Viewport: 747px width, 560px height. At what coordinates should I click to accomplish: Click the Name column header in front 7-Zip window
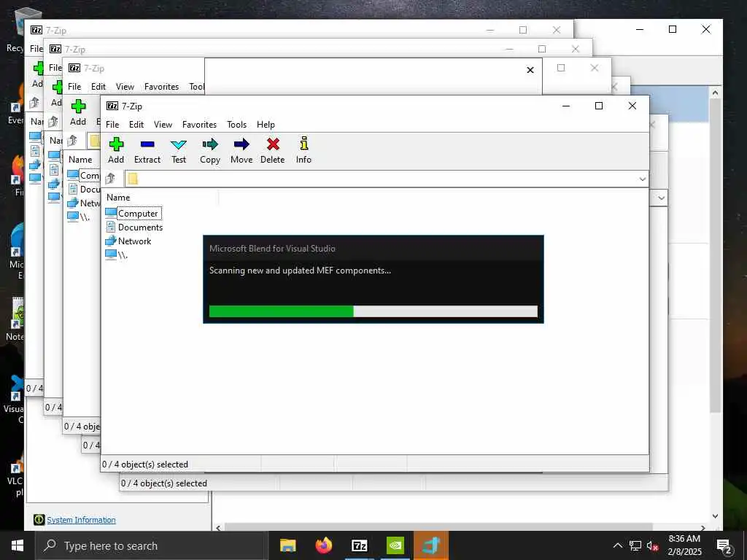pos(118,197)
